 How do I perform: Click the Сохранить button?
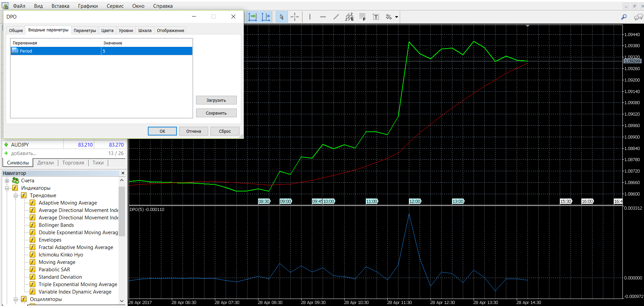[x=216, y=113]
